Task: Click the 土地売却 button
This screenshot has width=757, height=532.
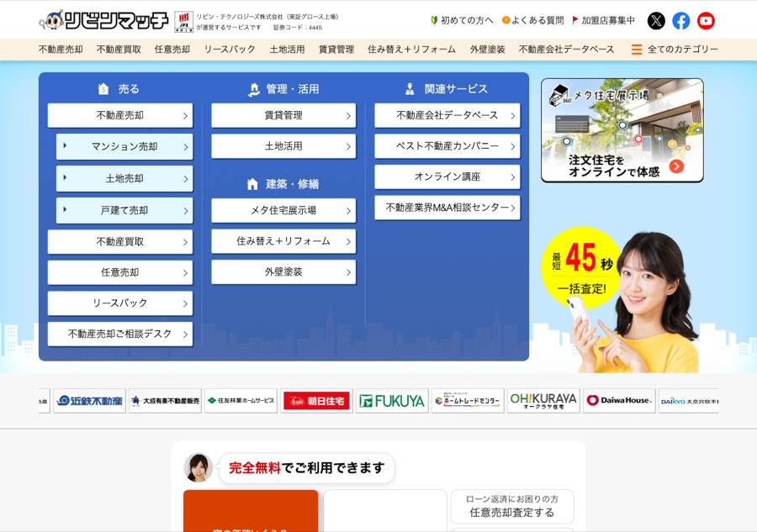Action: (124, 178)
